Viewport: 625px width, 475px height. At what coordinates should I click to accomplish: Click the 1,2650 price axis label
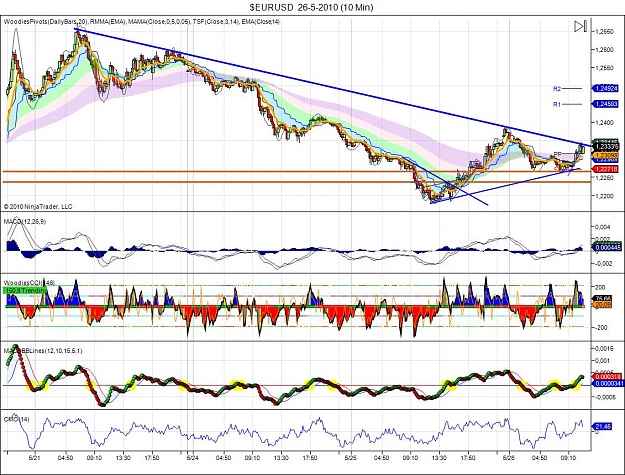click(x=604, y=31)
